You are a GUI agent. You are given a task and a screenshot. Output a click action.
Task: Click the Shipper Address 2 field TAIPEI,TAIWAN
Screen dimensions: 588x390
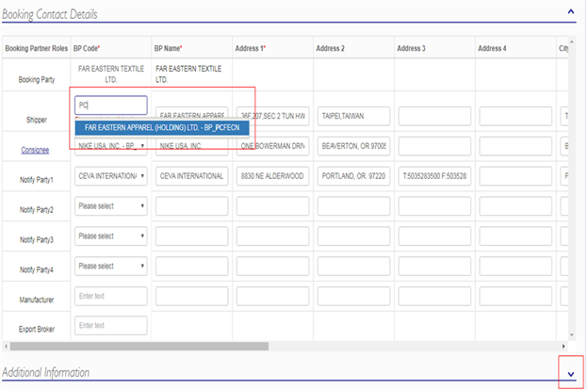[x=353, y=117]
